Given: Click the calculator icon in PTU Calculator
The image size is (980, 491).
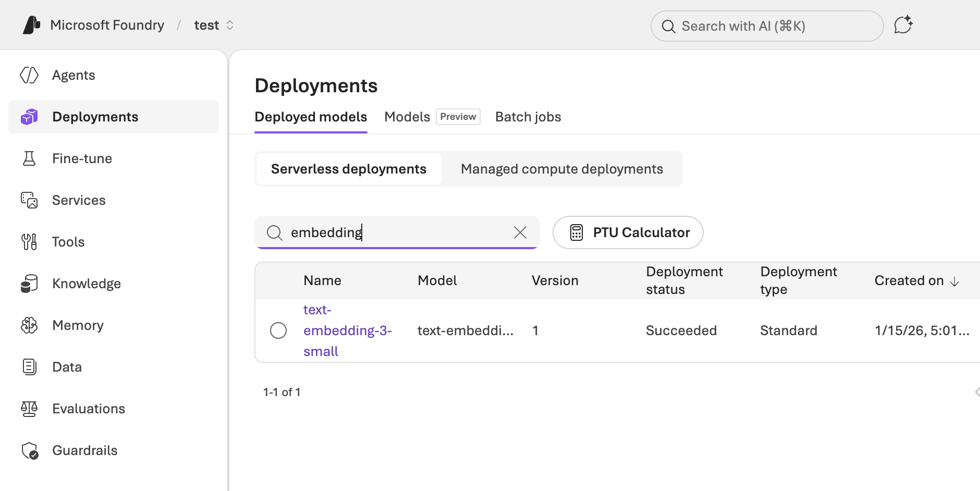Looking at the screenshot, I should pyautogui.click(x=576, y=232).
